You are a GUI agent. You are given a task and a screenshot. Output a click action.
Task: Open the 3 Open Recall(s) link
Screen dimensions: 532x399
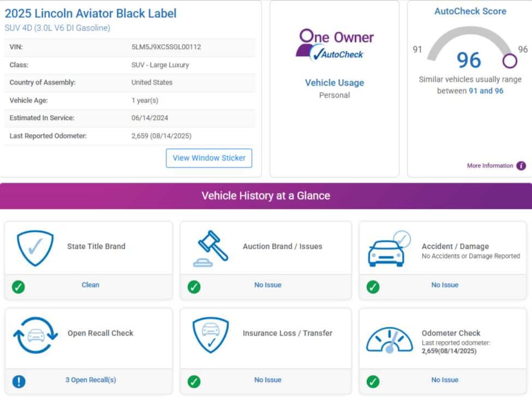(x=90, y=380)
